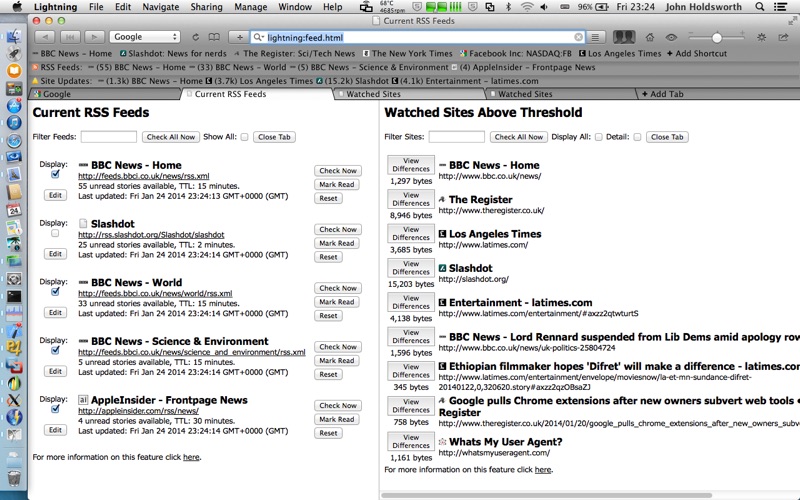The height and width of the screenshot is (500, 800).
Task: Clear the address field with the X icon
Action: [578, 37]
